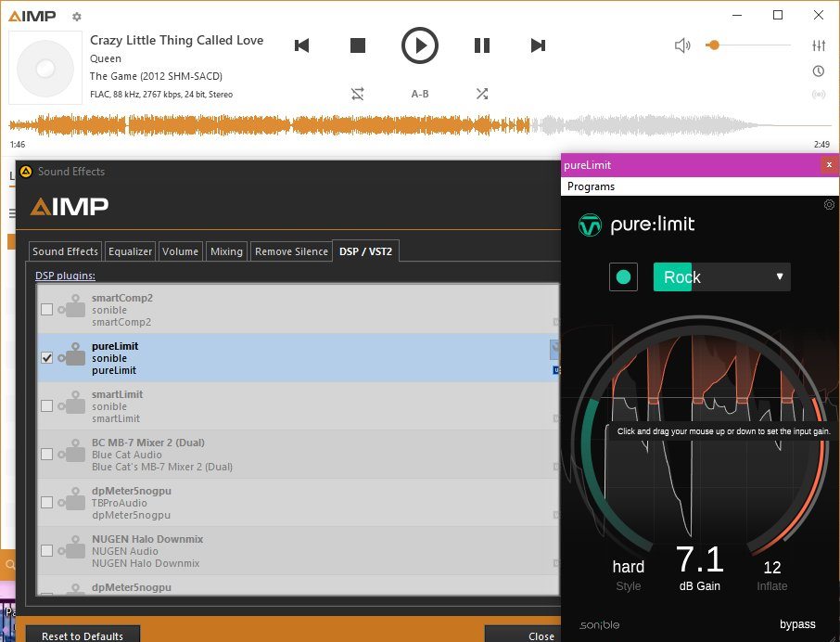Toggle A-B repeat section
Viewport: 840px width, 642px height.
point(420,94)
